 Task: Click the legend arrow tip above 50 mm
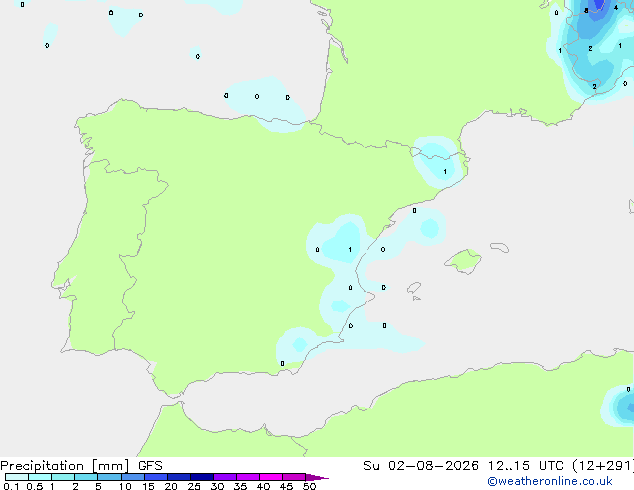[317, 478]
